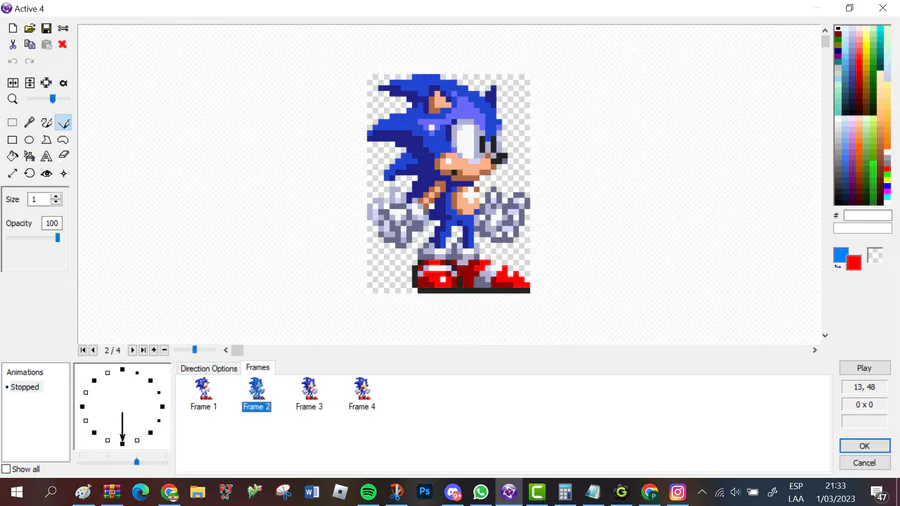Click the Flip vertically icon
The height and width of the screenshot is (506, 900).
click(x=29, y=83)
